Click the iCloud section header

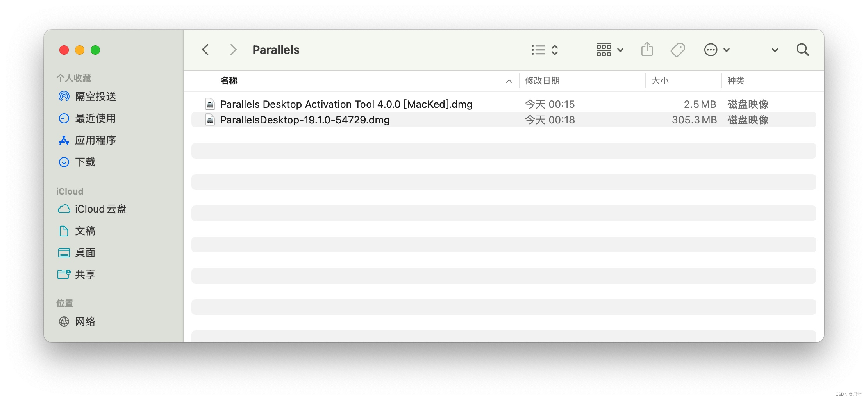click(x=70, y=191)
